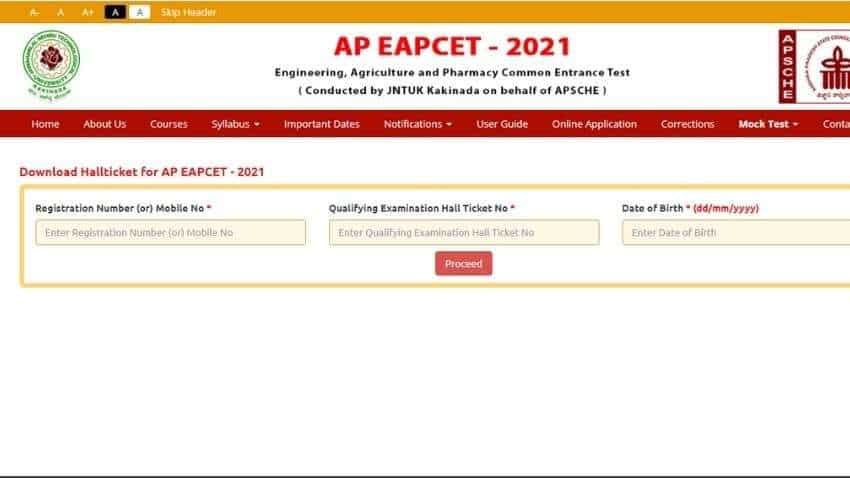Switch to white standard theme

point(140,12)
